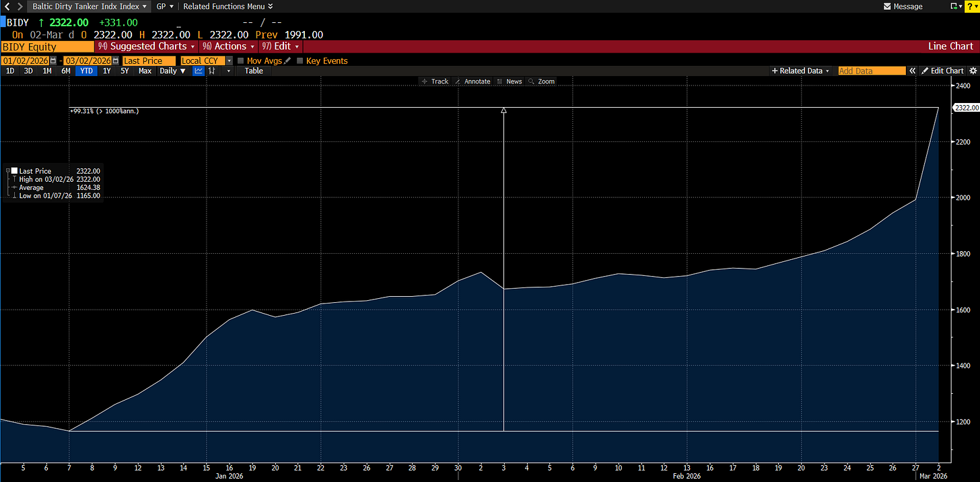
Task: Expand Actions menu
Action: 229,46
